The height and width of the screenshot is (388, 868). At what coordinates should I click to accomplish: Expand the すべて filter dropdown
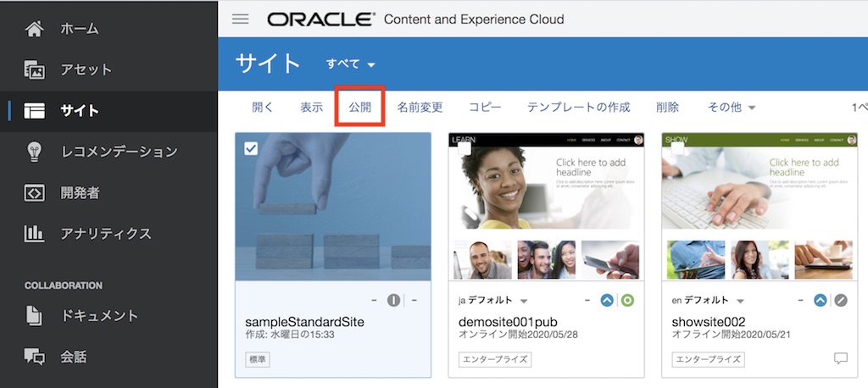pyautogui.click(x=351, y=64)
